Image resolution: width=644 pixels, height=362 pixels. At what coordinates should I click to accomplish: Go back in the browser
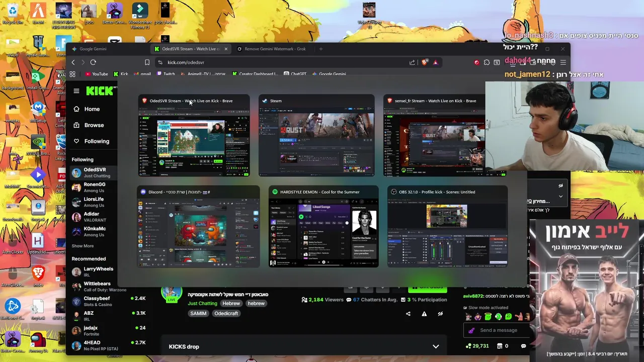(x=73, y=62)
